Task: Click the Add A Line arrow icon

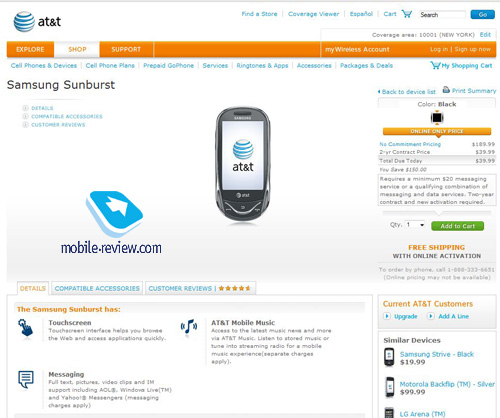Action: 431,316
